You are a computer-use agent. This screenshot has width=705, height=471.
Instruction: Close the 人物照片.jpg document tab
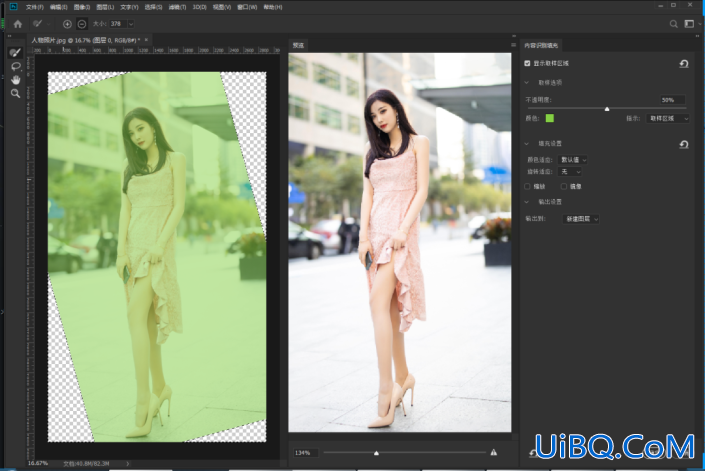tap(146, 40)
